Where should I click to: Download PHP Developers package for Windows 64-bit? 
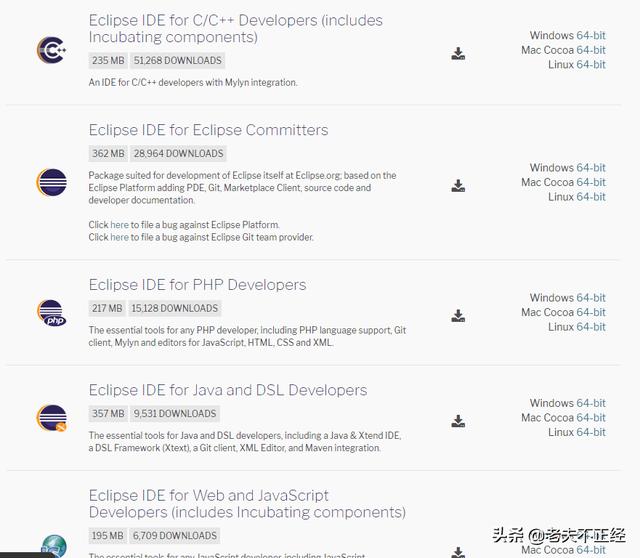591,298
